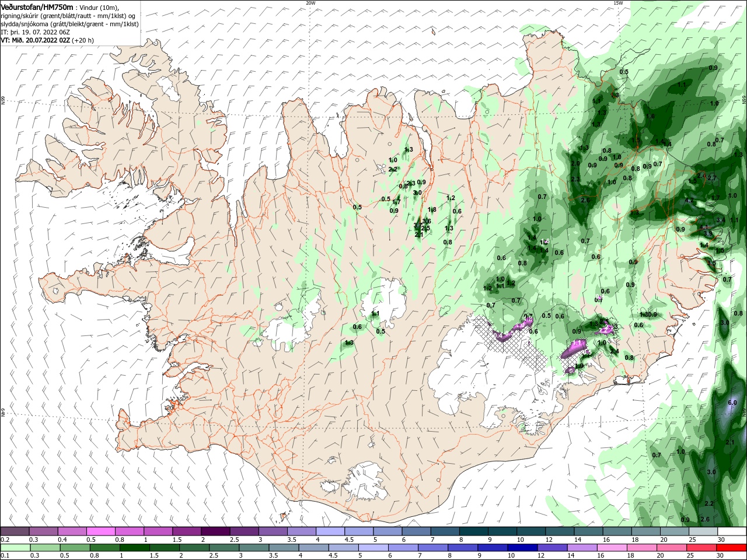Select pale green lower swatch labeled 0.1

pos(15,548)
